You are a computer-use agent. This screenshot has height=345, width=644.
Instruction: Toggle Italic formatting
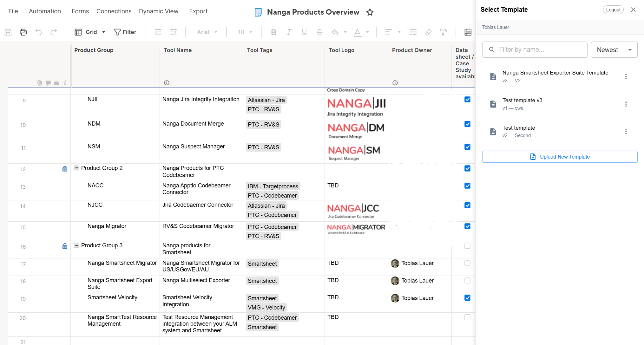click(x=289, y=32)
